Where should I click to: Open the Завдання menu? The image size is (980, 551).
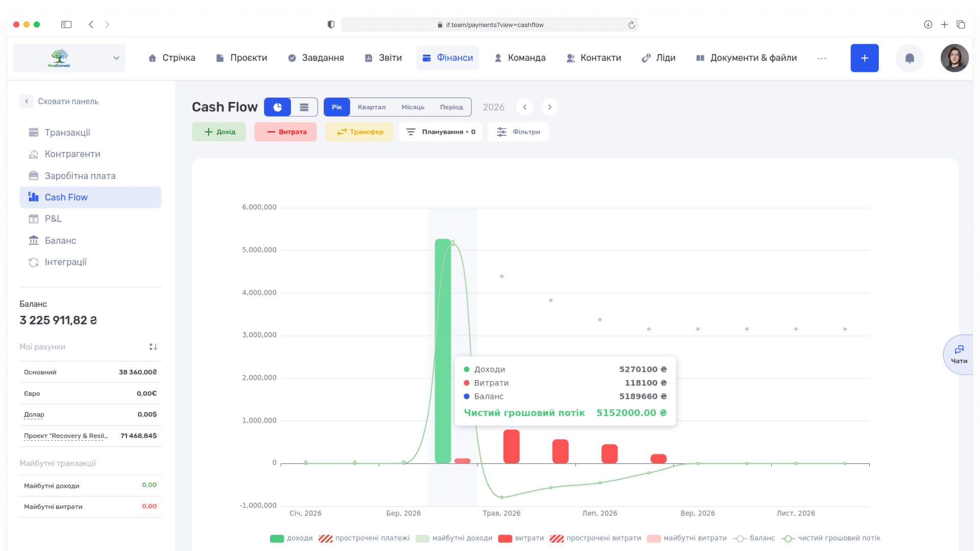click(316, 58)
